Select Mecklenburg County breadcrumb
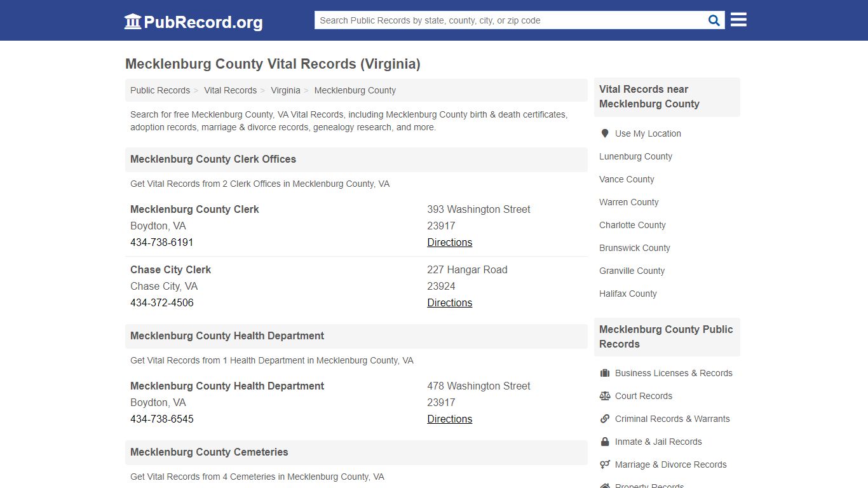 point(355,90)
